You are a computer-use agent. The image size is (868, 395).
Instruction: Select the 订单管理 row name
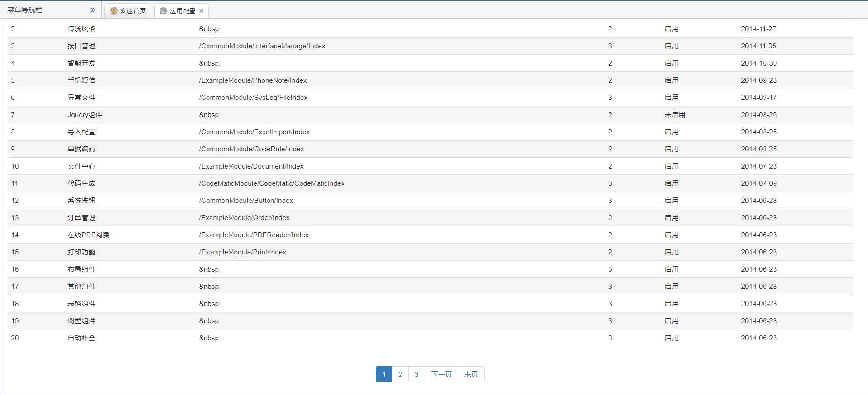coord(81,218)
